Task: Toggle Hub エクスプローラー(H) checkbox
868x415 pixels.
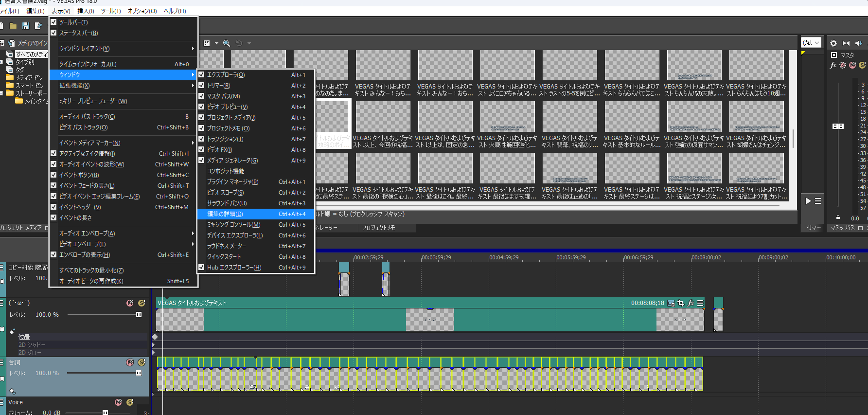Action: point(201,267)
